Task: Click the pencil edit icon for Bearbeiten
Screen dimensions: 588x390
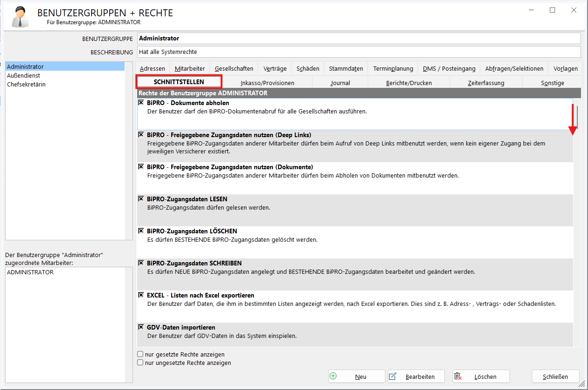Action: (393, 377)
